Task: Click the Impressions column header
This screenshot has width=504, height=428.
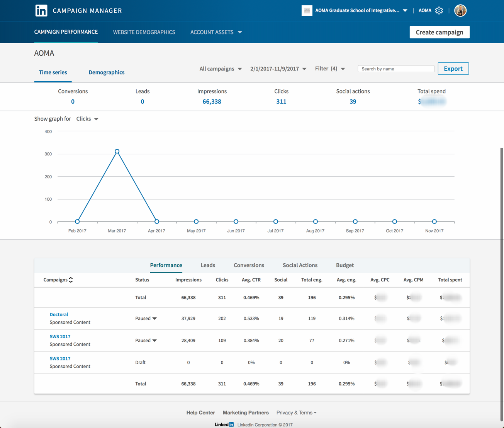Action: coord(188,280)
